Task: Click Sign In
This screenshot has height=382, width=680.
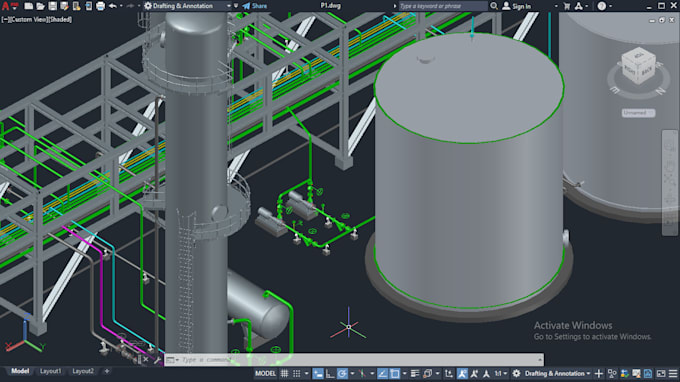Action: coord(517,6)
